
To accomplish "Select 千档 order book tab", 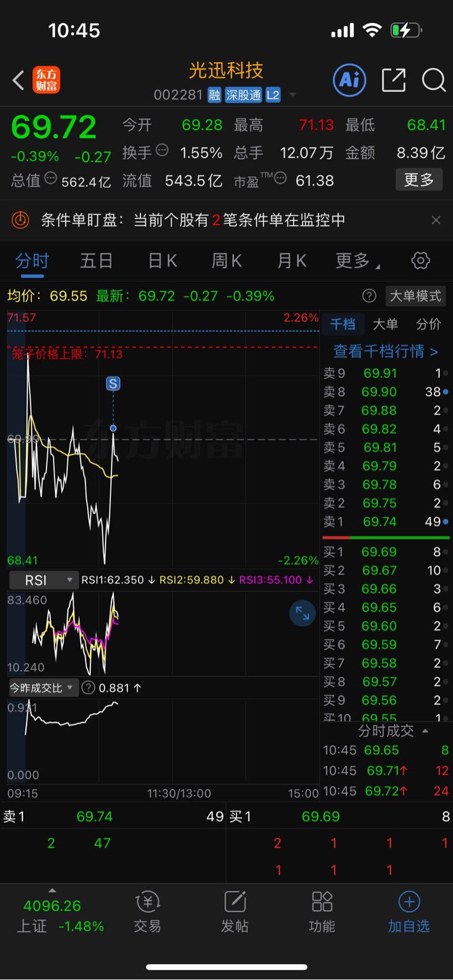I will [x=343, y=324].
